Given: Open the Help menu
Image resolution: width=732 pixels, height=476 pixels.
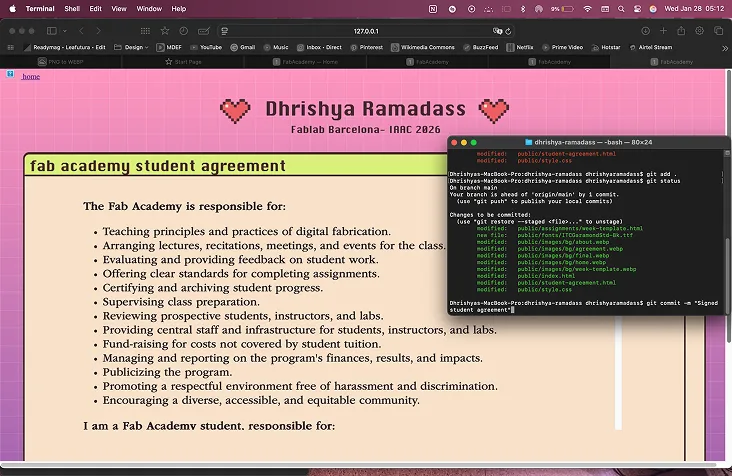Looking at the screenshot, I should click(178, 8).
